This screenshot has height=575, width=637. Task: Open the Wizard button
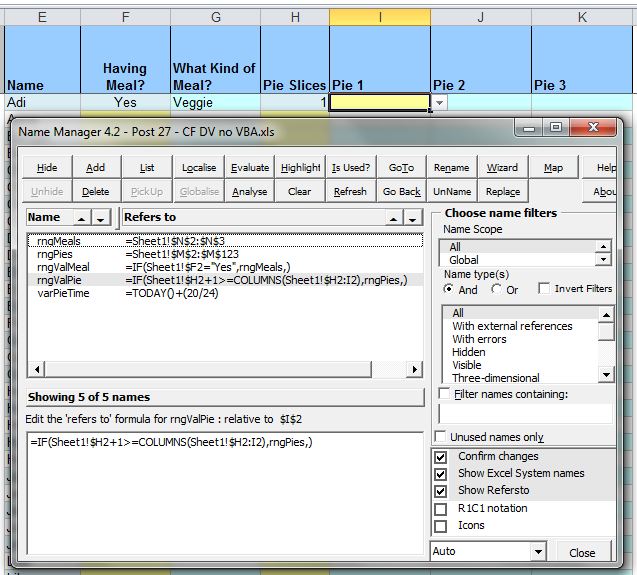tap(503, 167)
